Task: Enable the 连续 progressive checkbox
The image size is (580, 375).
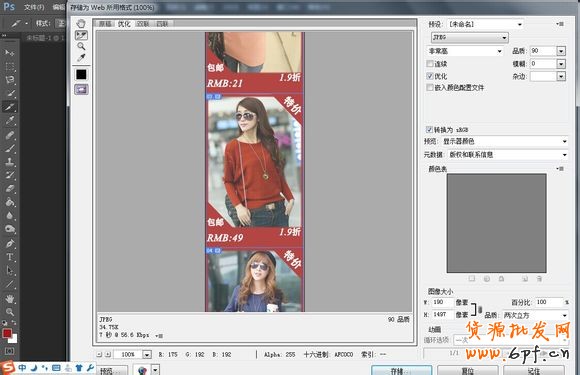Action: click(430, 64)
